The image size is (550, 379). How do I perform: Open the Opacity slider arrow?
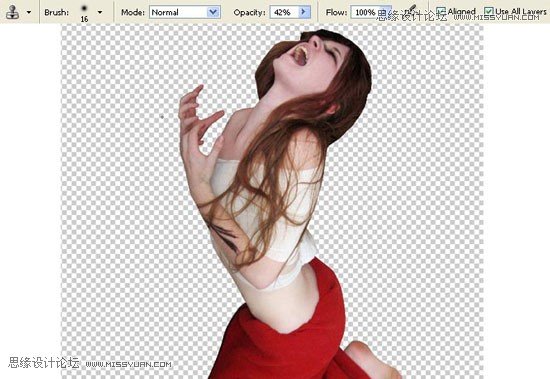(x=304, y=12)
